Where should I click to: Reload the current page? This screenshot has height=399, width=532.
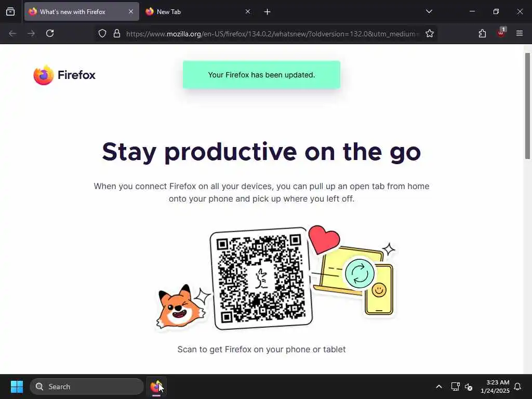click(50, 33)
